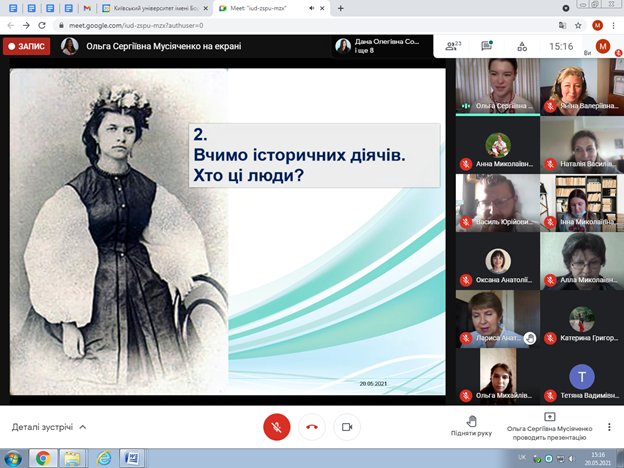Click the ЗАПИС recording indicator
Screen dimensions: 624x468
pos(26,46)
